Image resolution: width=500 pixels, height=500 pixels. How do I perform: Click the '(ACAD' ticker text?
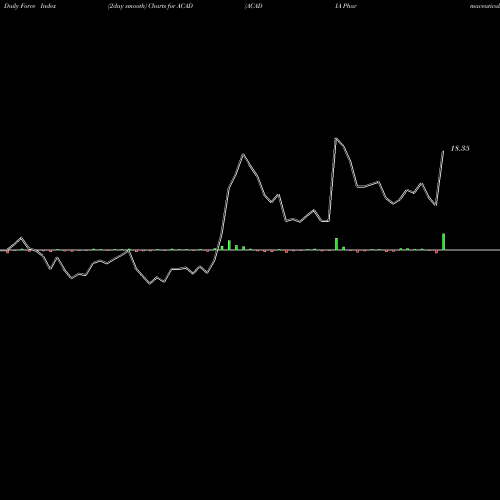tap(254, 6)
